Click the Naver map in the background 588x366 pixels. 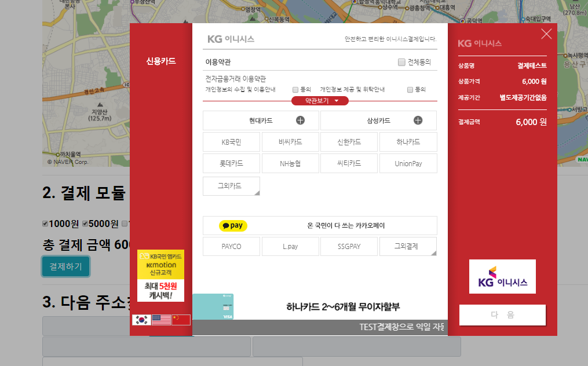(x=86, y=82)
